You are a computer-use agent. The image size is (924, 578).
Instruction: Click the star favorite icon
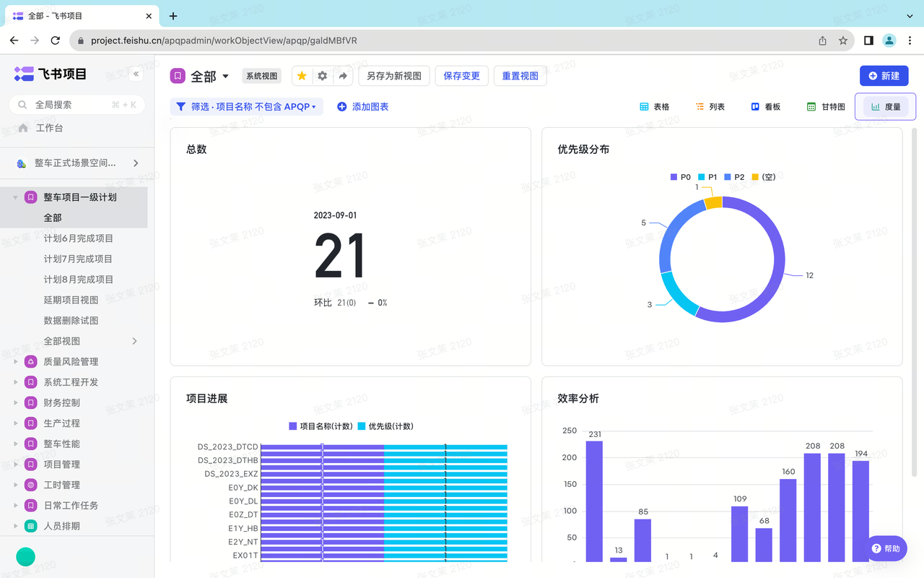tap(302, 76)
